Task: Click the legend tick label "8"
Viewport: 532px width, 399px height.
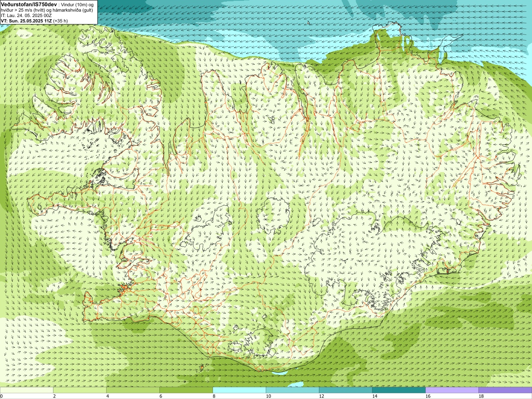Action: [214, 397]
